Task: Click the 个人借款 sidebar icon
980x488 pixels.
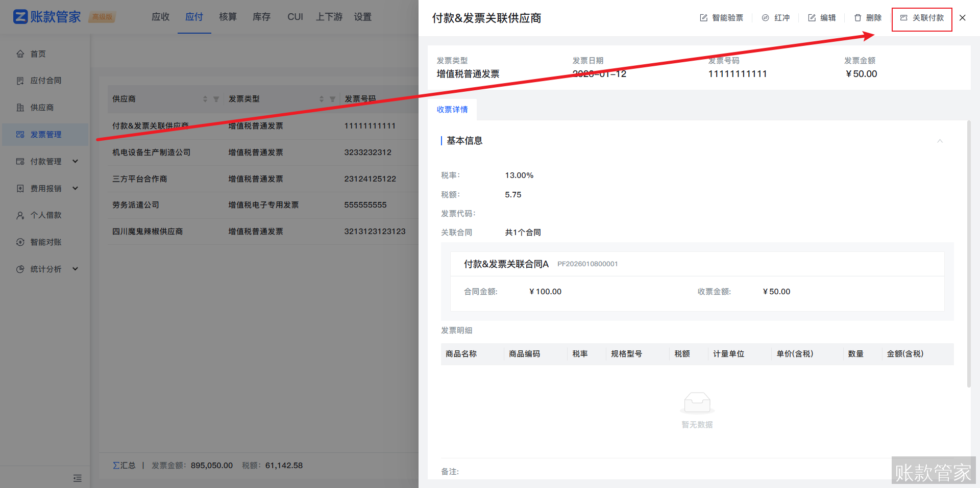Action: pyautogui.click(x=20, y=215)
